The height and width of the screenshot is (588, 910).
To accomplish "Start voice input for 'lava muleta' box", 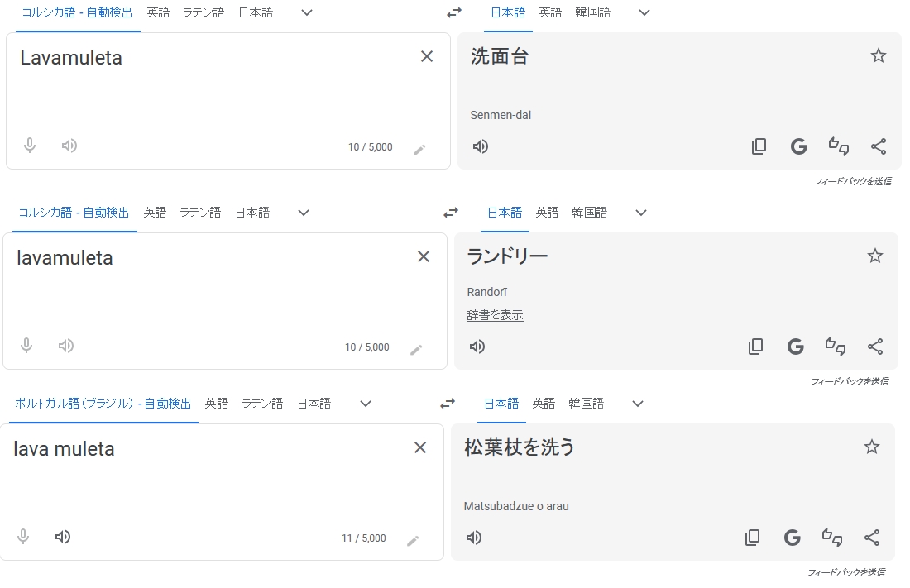I will point(23,537).
